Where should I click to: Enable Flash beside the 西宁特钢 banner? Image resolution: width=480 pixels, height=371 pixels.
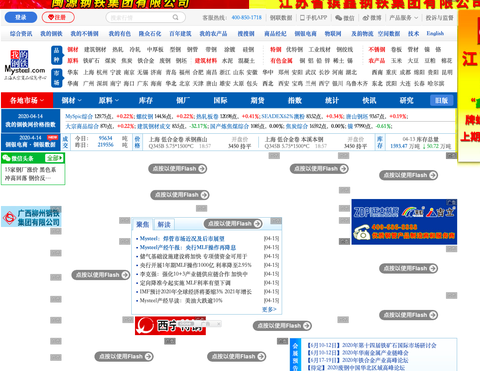282,326
